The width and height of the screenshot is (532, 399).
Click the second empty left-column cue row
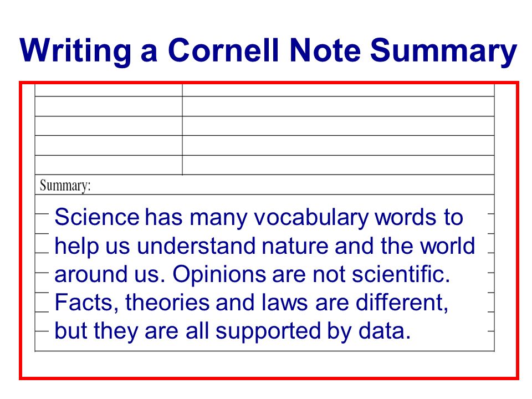(x=109, y=106)
